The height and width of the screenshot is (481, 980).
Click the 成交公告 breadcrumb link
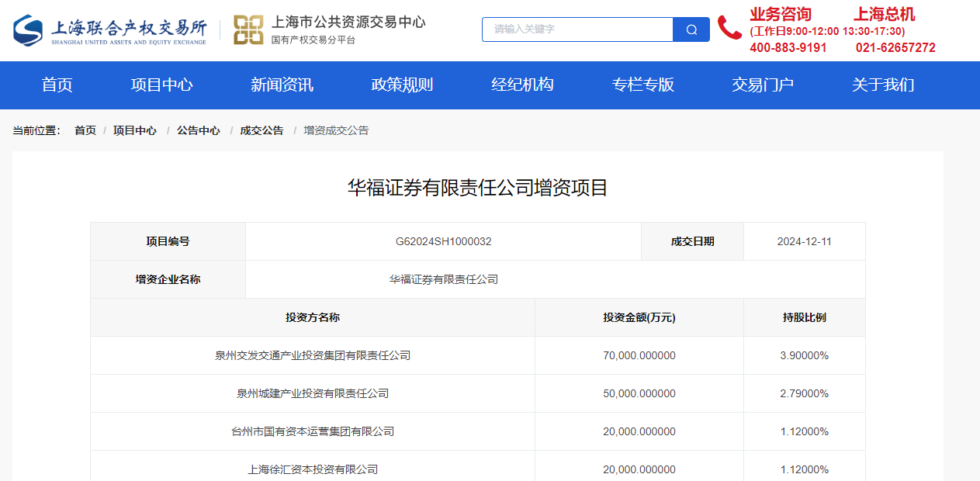[x=262, y=130]
